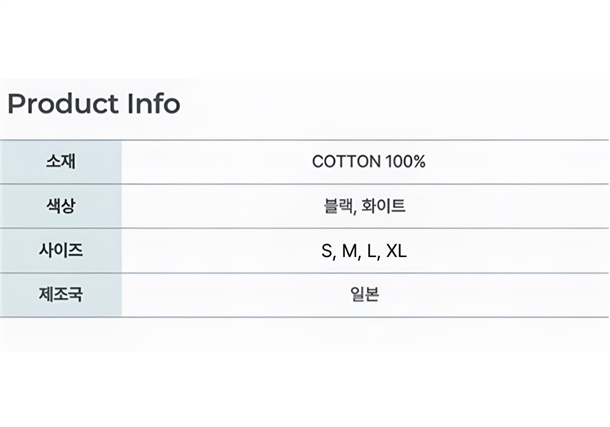The image size is (610, 427).
Task: Click the blank white margin below the table
Action: [x=305, y=389]
